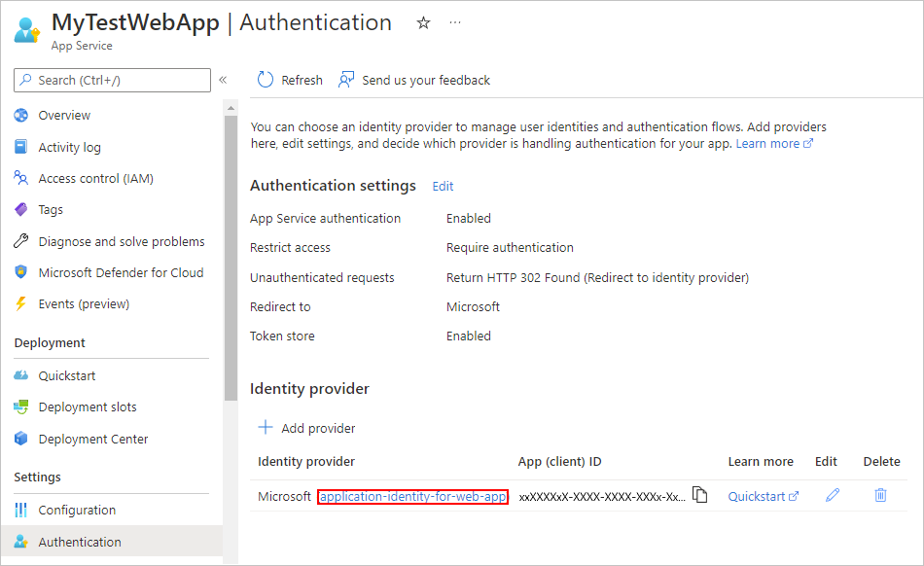Image resolution: width=924 pixels, height=566 pixels.
Task: Click the Search (Ctrl+/) input field
Action: (112, 80)
